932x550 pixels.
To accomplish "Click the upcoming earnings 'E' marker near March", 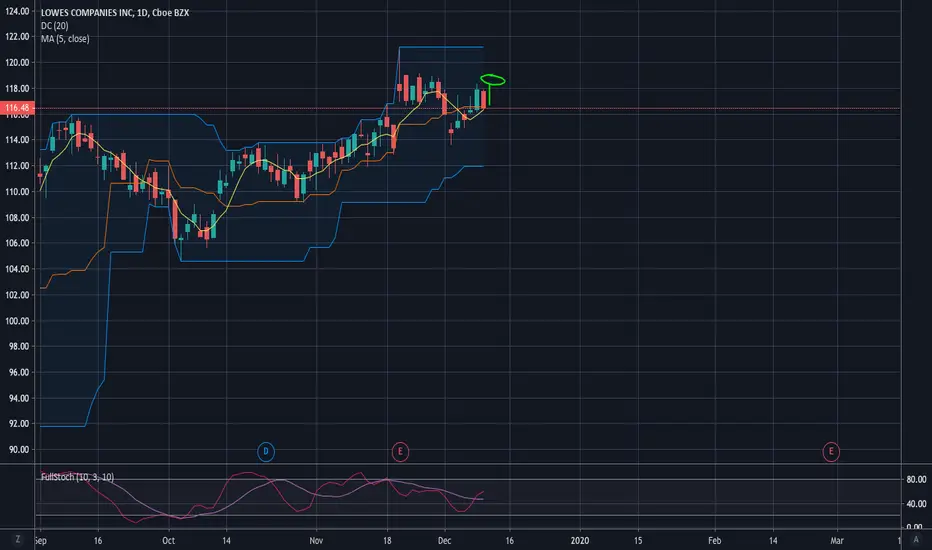I will point(831,452).
